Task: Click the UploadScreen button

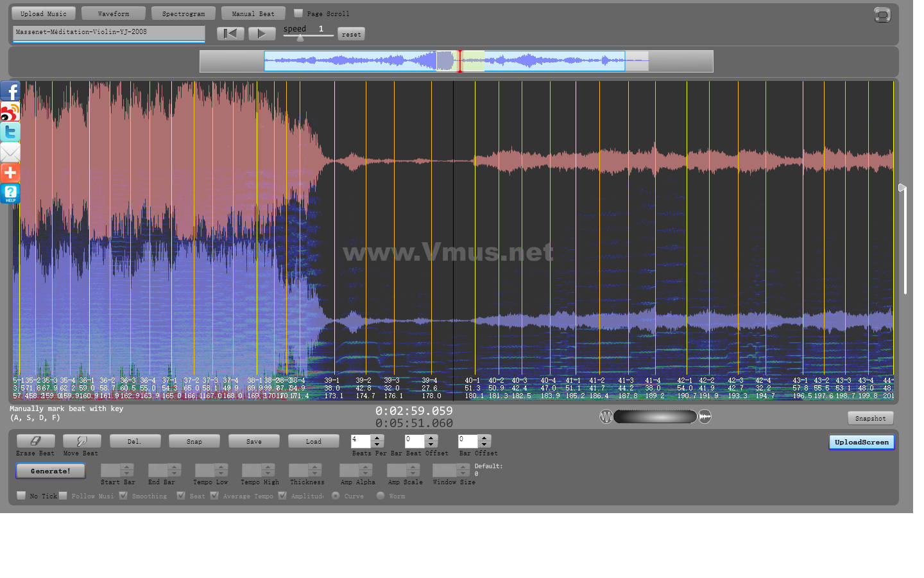Action: (862, 442)
